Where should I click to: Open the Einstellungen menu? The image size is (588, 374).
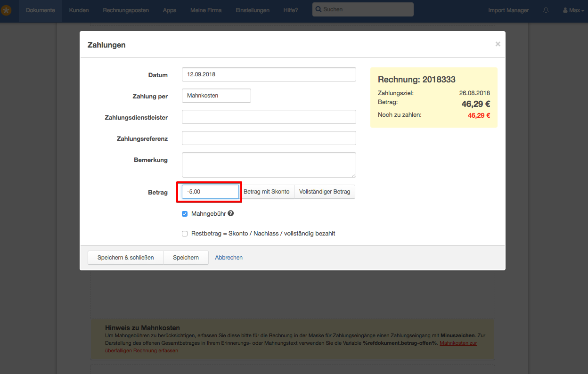[253, 10]
